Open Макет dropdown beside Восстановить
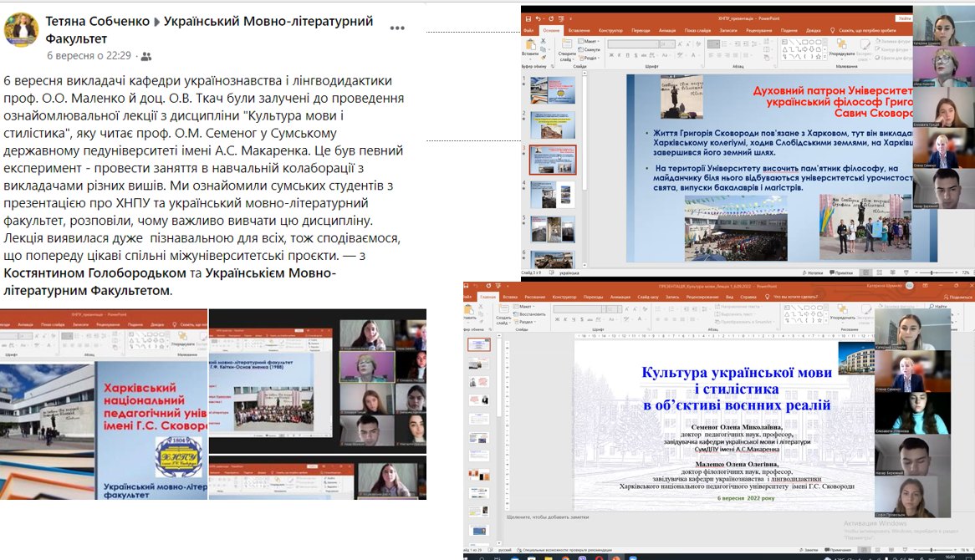The height and width of the screenshot is (560, 975). click(x=526, y=307)
